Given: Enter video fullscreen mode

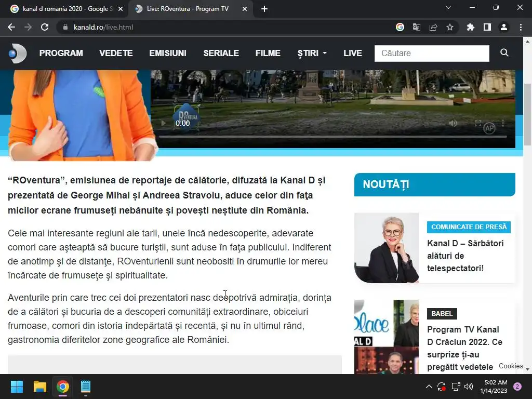Looking at the screenshot, I should click(478, 123).
